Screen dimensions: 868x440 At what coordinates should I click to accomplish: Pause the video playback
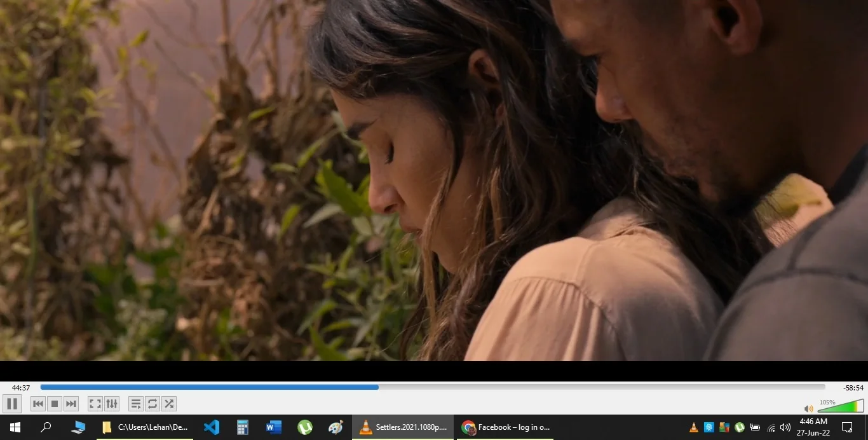click(12, 404)
